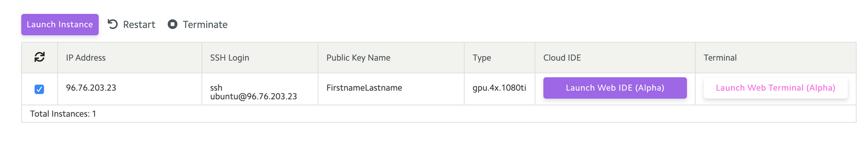Select the Restart label text
This screenshot has width=868, height=157.
139,25
